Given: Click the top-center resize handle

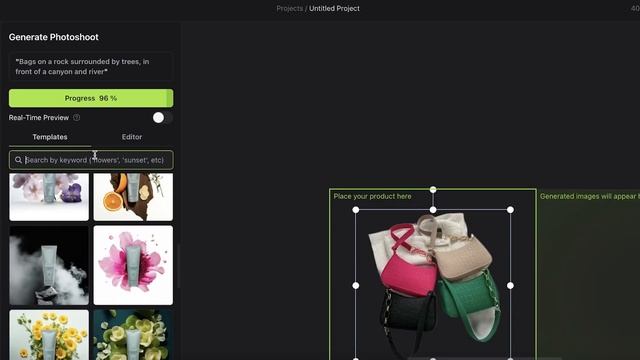Looking at the screenshot, I should (x=433, y=210).
